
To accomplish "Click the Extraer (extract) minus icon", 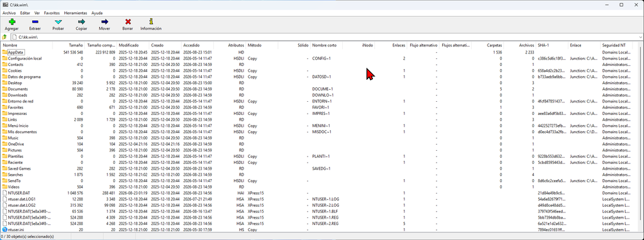I will tap(35, 22).
